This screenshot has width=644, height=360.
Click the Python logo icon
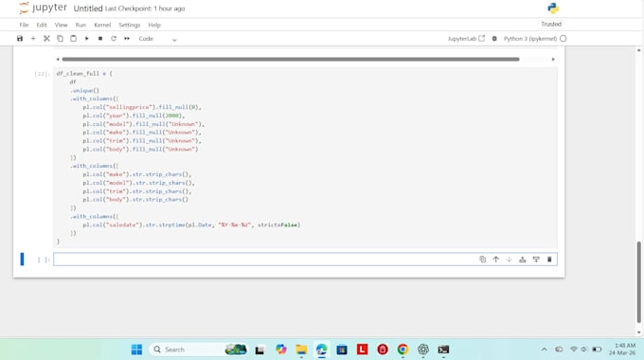553,9
